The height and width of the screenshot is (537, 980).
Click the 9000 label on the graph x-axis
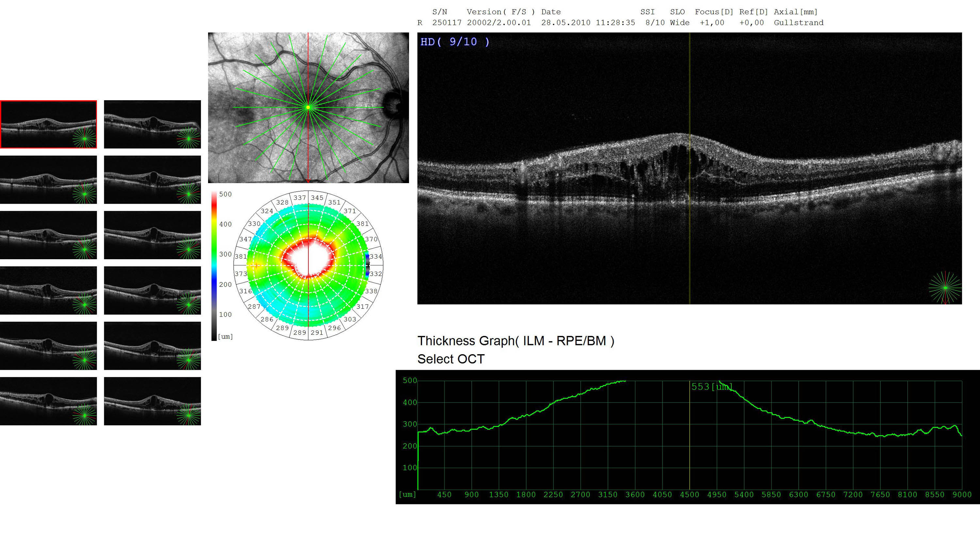(962, 495)
